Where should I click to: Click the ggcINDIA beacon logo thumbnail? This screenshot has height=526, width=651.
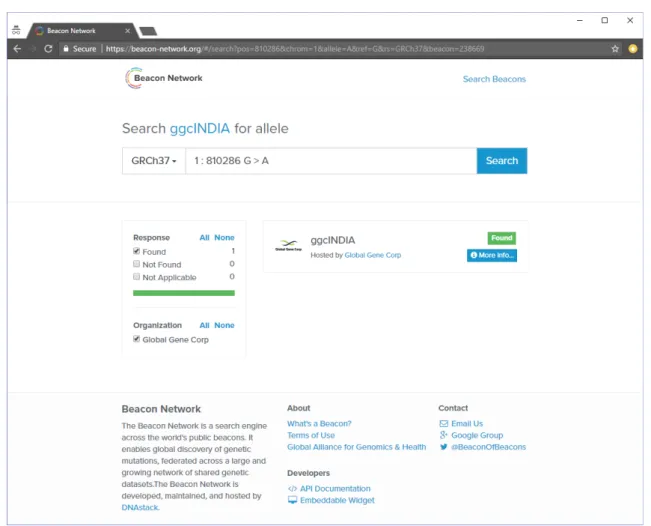(288, 245)
